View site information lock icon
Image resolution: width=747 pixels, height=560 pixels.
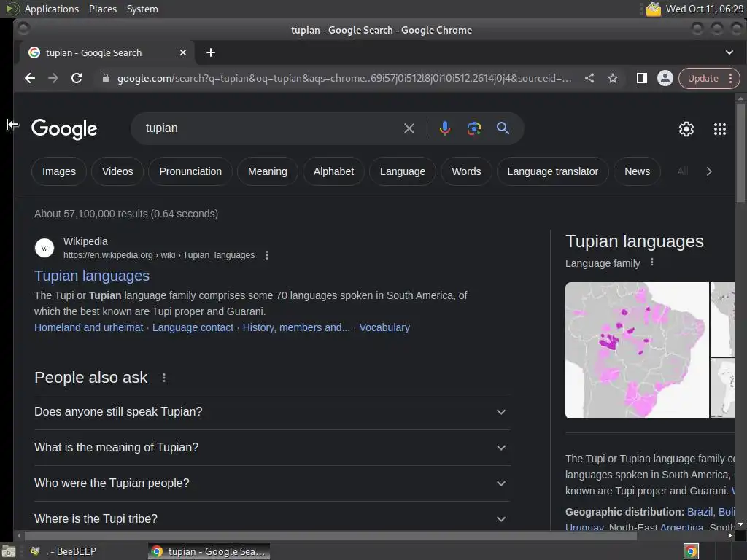click(x=106, y=78)
